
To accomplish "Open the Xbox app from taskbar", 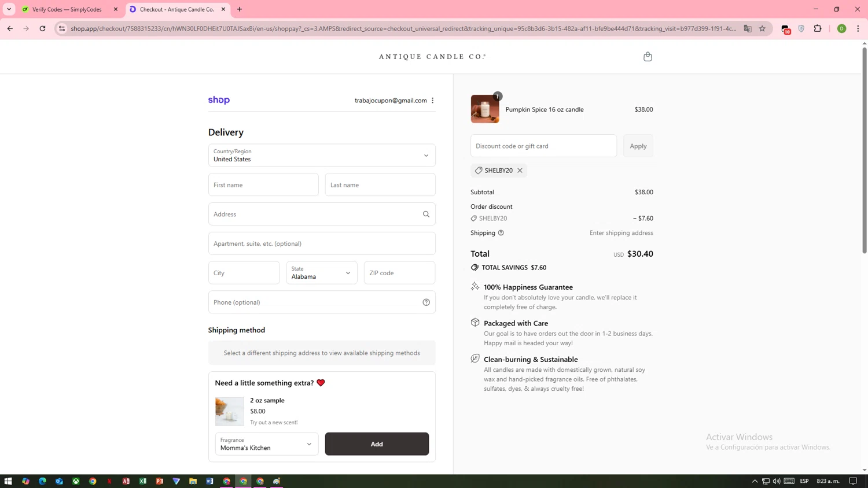I will pos(76,481).
